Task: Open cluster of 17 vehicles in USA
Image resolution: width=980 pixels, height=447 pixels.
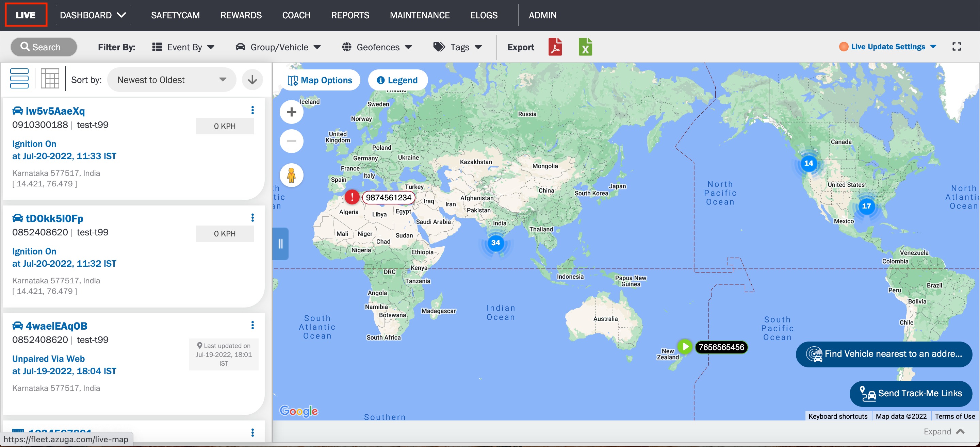Action: 866,206
